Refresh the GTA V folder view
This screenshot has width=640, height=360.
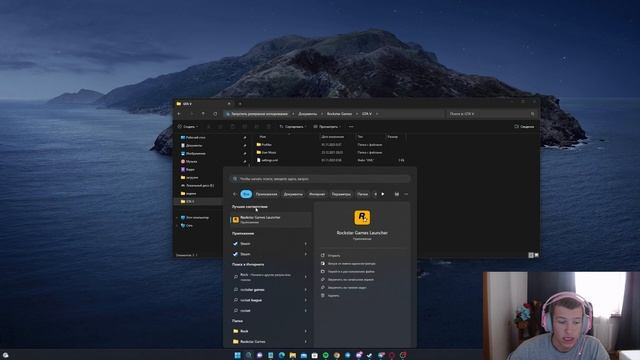click(x=215, y=114)
